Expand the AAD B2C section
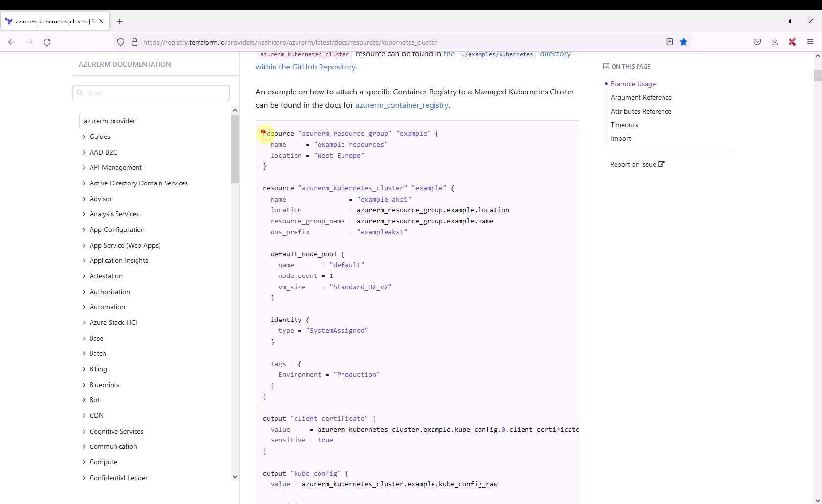The height and width of the screenshot is (504, 822). click(x=103, y=152)
